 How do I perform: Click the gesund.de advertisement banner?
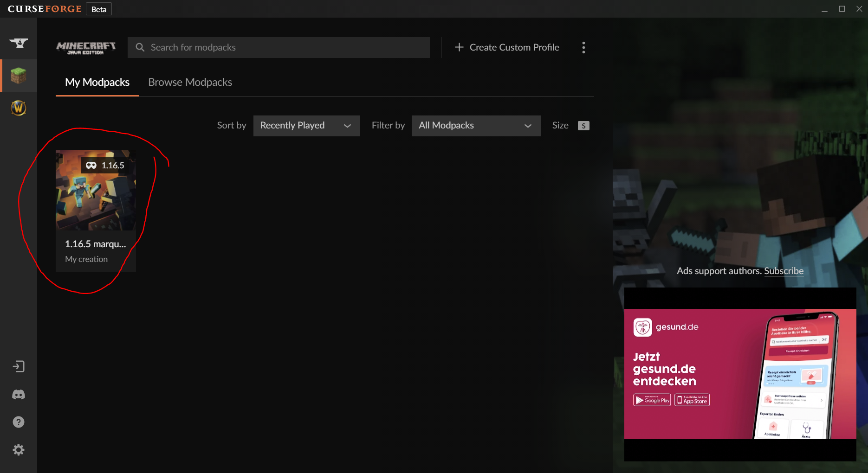[x=740, y=374]
